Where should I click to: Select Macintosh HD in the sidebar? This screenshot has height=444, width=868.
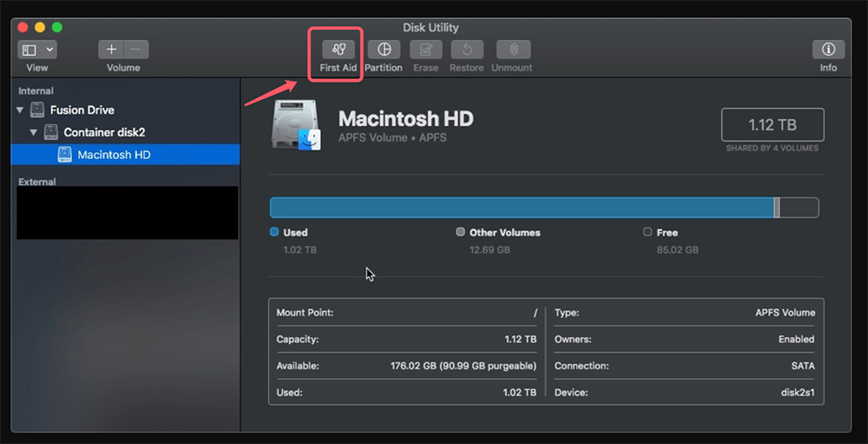125,155
